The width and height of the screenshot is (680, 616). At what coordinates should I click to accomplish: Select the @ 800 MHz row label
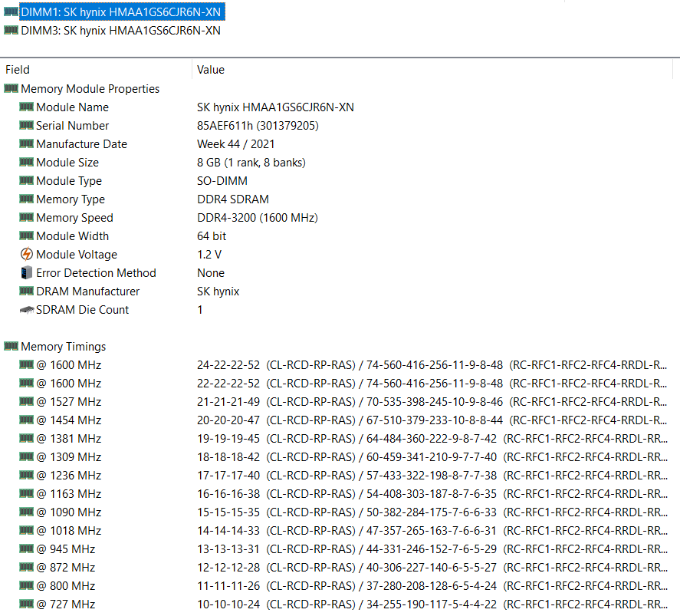[x=65, y=586]
